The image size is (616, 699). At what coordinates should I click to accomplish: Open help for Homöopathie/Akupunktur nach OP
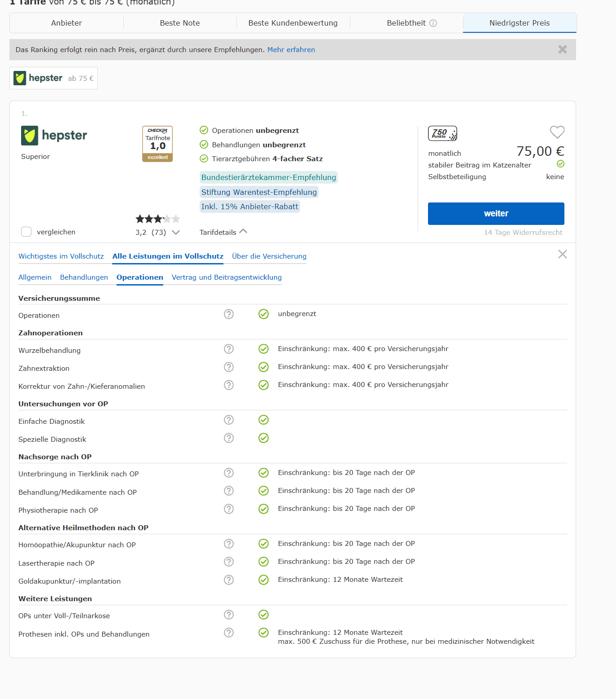229,544
